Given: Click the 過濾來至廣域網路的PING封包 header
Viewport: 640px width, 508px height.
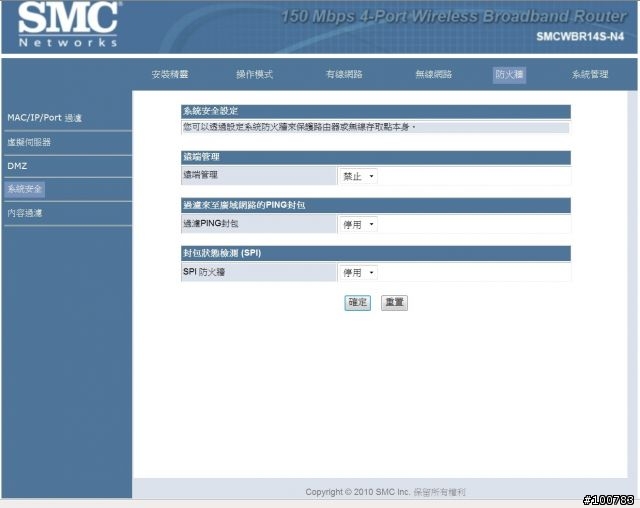Looking at the screenshot, I should [x=376, y=205].
